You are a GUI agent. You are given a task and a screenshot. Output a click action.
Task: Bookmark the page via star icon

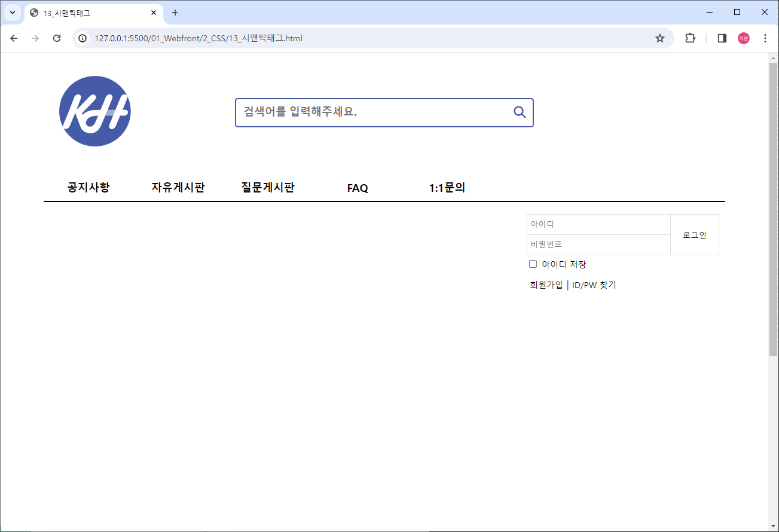(659, 38)
